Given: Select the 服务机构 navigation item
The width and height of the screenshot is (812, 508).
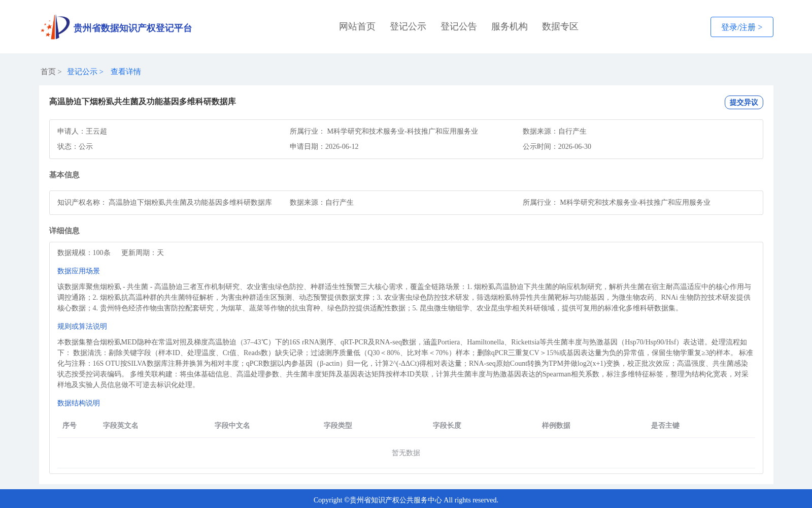Looking at the screenshot, I should pyautogui.click(x=510, y=26).
